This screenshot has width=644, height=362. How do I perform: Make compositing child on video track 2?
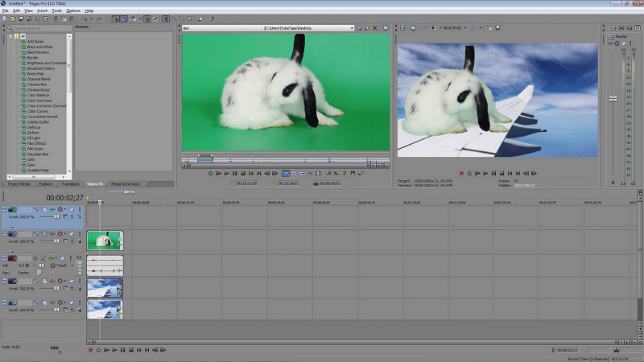[x=80, y=241]
